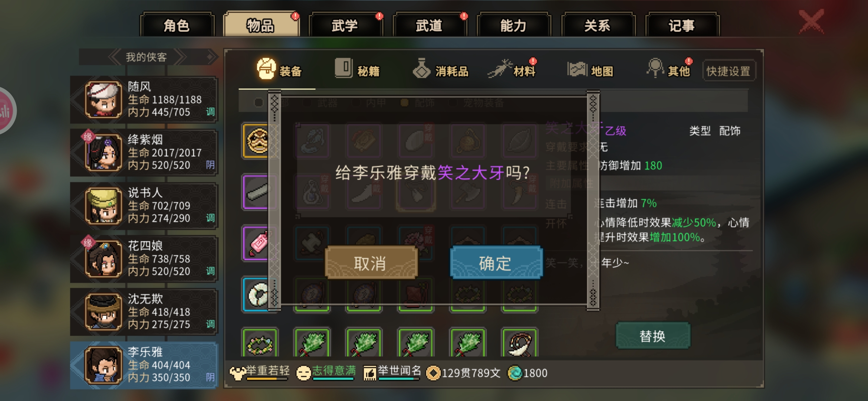Toggle 调 stance indicator for 花四娘
The height and width of the screenshot is (401, 868).
(x=210, y=271)
